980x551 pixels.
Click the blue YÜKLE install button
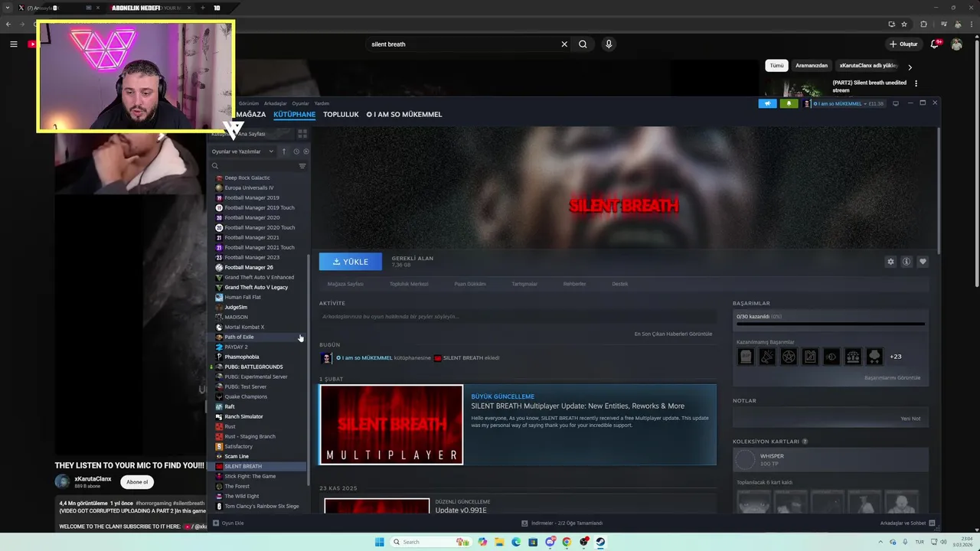[x=351, y=262]
